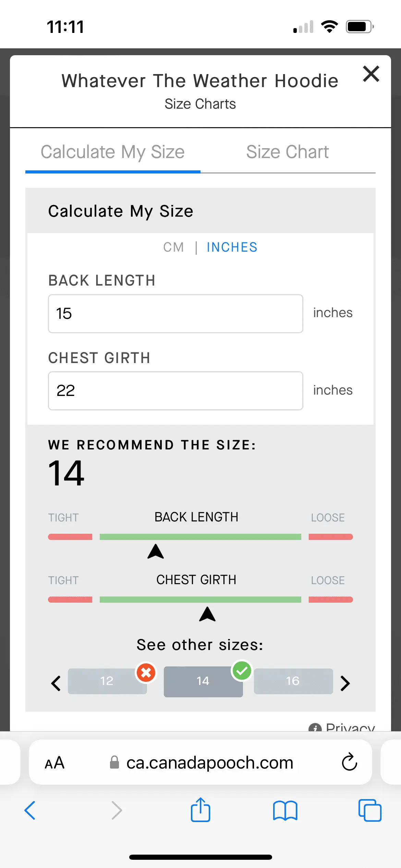Image resolution: width=401 pixels, height=868 pixels.
Task: Switch to the Size Chart tab
Action: (x=288, y=152)
